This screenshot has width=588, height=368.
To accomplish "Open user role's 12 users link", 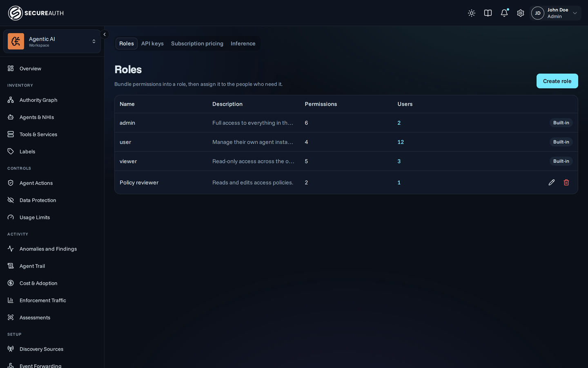I will tap(401, 142).
